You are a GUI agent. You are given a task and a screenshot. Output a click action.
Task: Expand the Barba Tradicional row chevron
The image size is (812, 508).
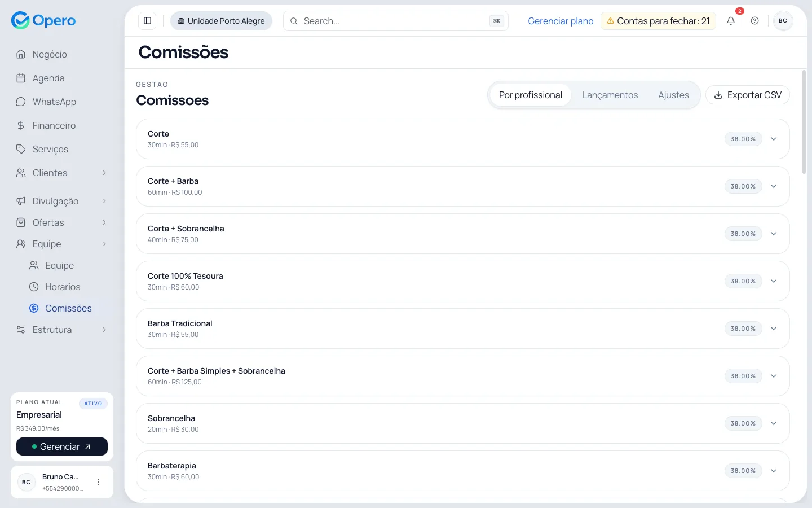[x=774, y=329]
